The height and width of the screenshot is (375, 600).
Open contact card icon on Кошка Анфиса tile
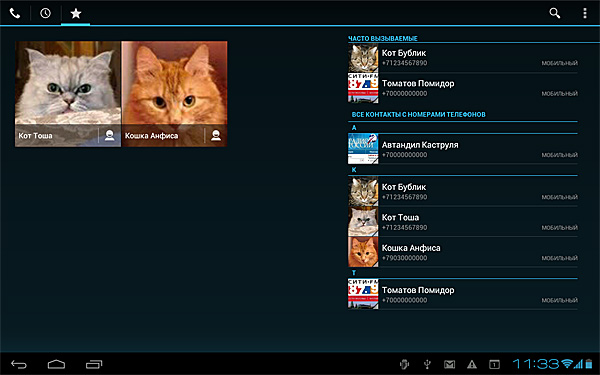pyautogui.click(x=216, y=135)
